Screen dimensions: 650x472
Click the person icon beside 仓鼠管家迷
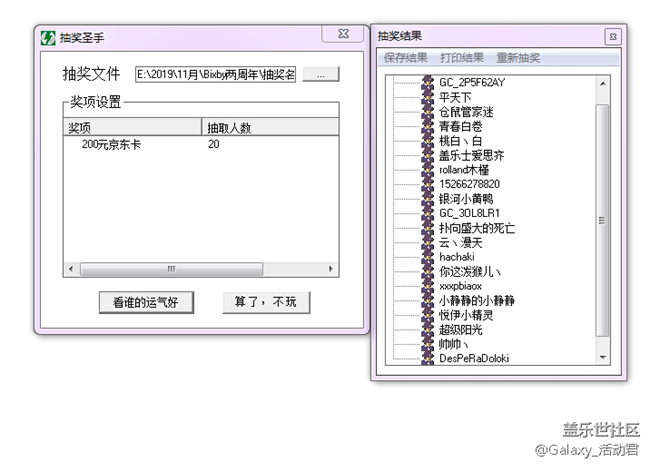pos(428,112)
